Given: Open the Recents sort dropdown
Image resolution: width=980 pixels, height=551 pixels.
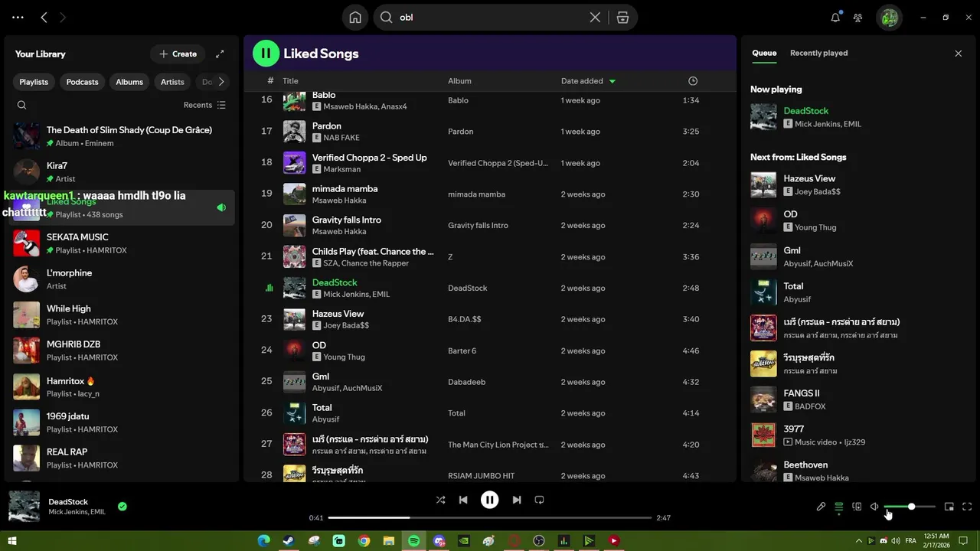Looking at the screenshot, I should click(x=204, y=105).
